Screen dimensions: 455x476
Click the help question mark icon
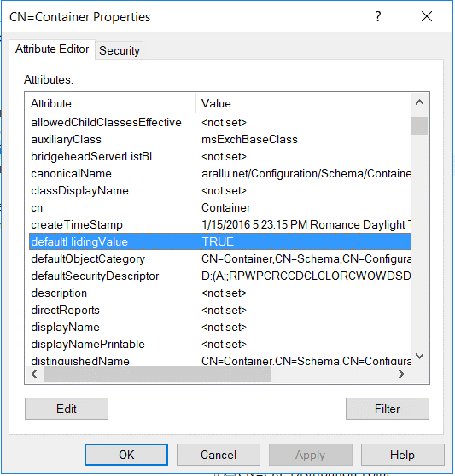point(378,16)
